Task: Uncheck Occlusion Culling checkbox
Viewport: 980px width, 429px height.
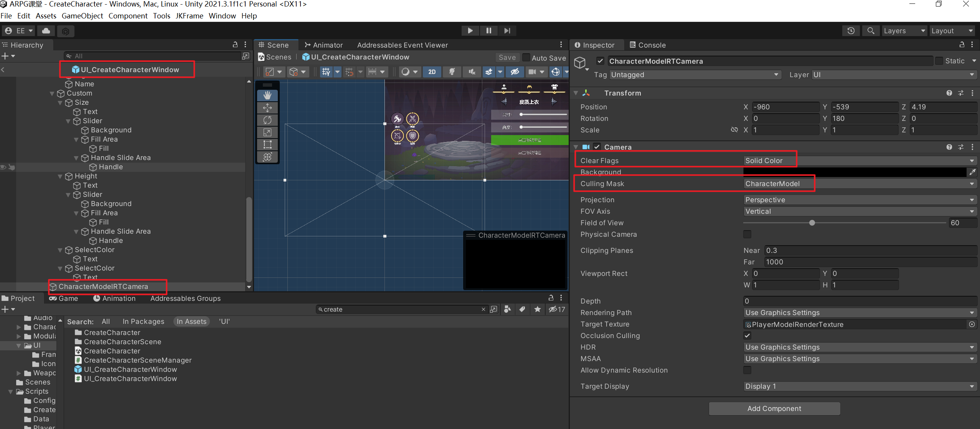Action: point(747,336)
